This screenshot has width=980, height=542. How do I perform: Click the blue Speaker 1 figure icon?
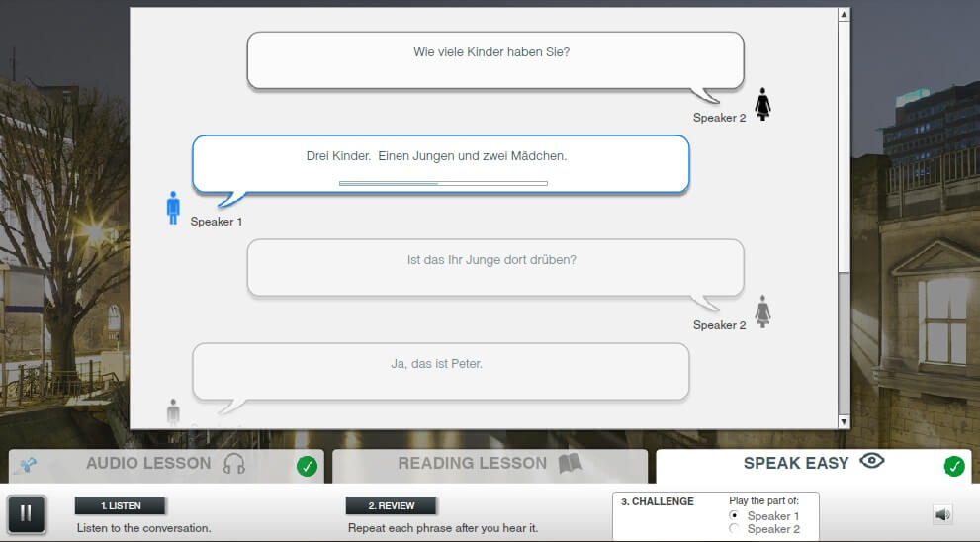click(x=173, y=208)
